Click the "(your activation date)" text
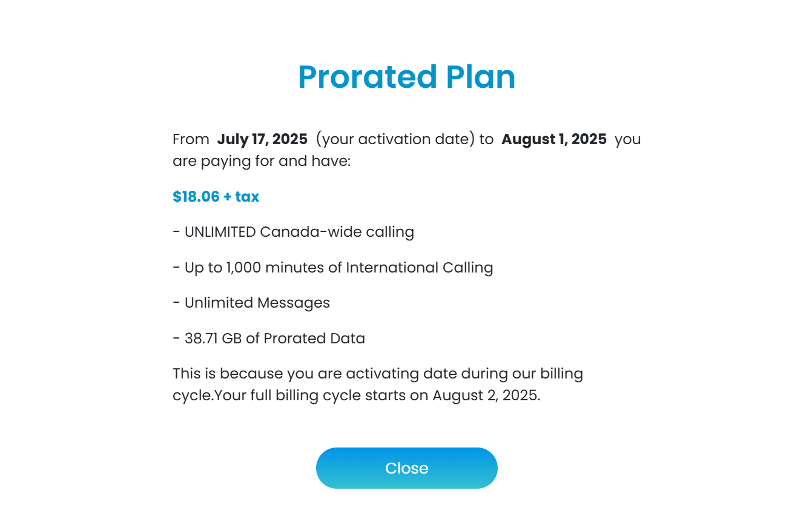Image resolution: width=812 pixels, height=522 pixels. (x=396, y=139)
